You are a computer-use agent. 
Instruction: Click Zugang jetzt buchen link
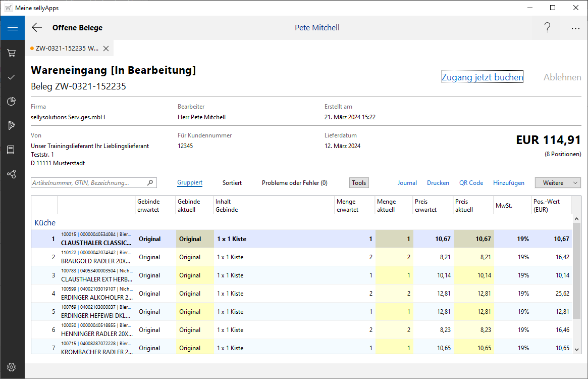tap(482, 77)
